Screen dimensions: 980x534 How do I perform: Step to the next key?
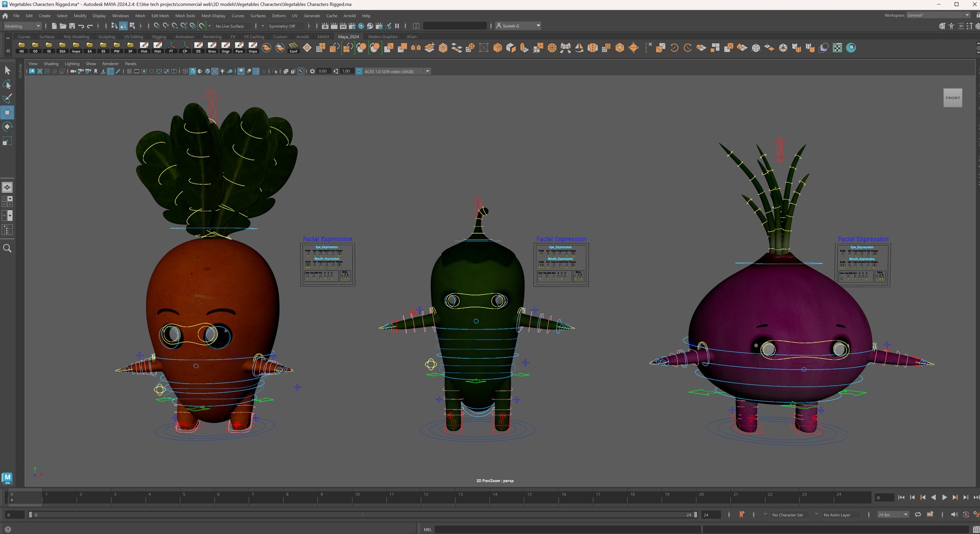(955, 497)
